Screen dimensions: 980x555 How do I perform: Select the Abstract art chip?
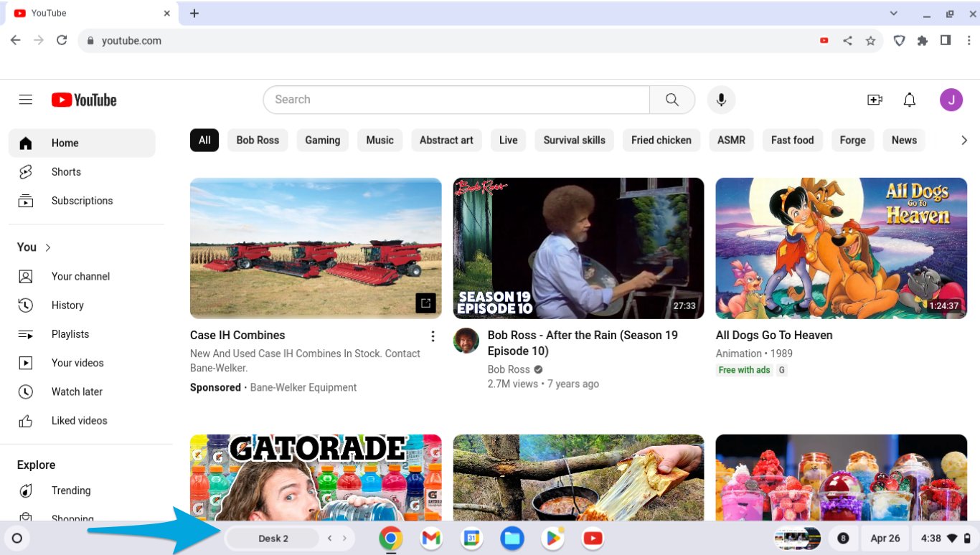446,141
